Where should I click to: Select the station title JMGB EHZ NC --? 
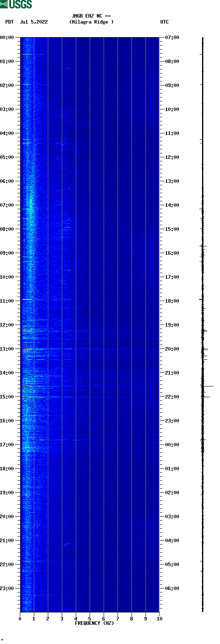[91, 16]
